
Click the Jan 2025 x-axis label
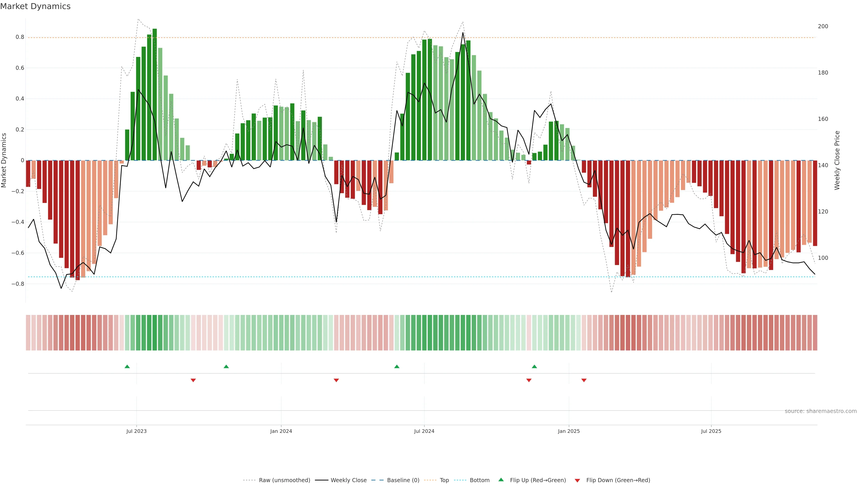[568, 431]
